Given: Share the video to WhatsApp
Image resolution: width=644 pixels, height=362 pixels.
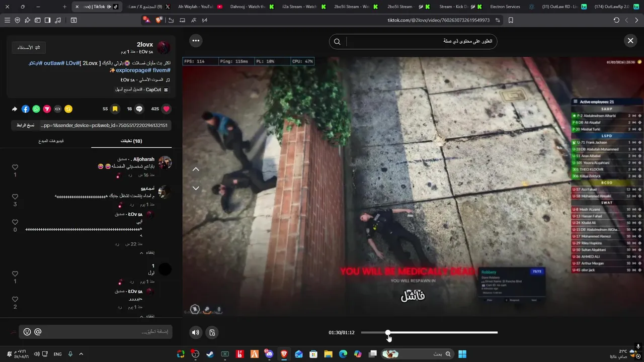Looking at the screenshot, I should pyautogui.click(x=36, y=109).
